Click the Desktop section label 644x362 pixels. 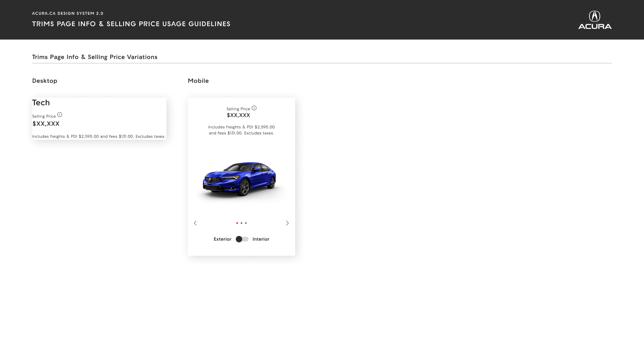tap(45, 81)
